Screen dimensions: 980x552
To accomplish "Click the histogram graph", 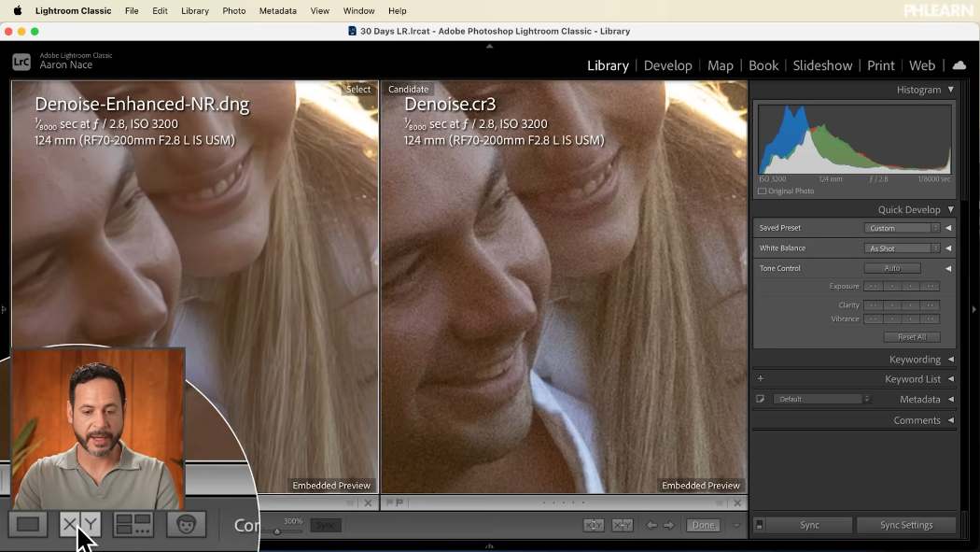I will 854,139.
